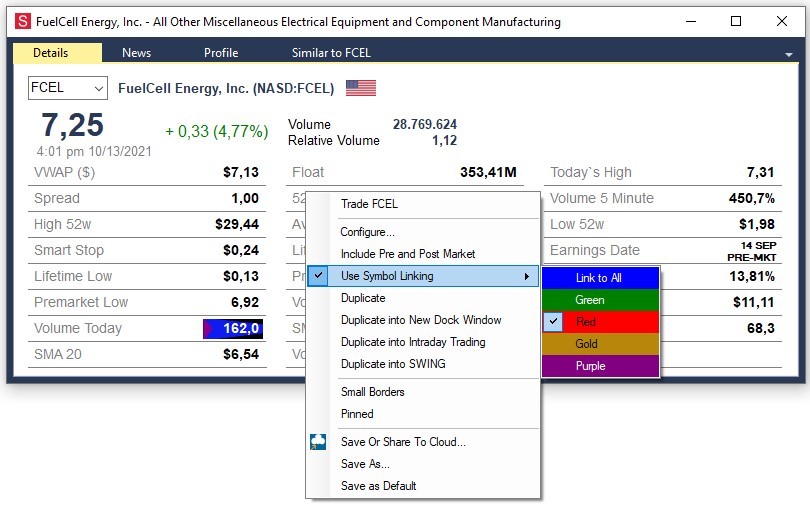Select Duplicate into New Dock Window
This screenshot has width=810, height=511.
(424, 320)
